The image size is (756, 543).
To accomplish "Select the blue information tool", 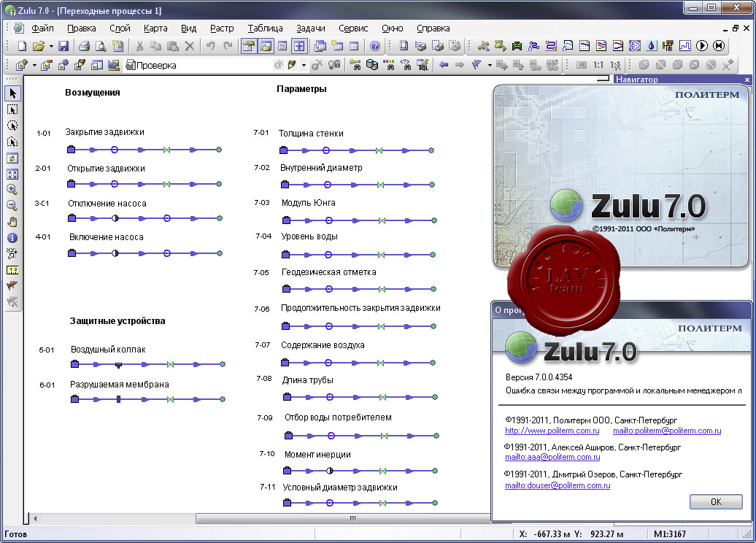I will pos(12,238).
